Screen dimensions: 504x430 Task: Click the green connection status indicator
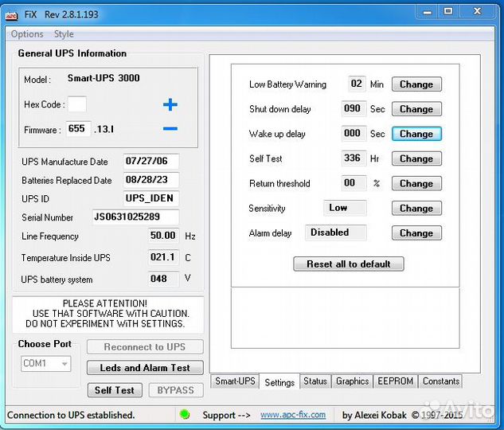(x=185, y=415)
